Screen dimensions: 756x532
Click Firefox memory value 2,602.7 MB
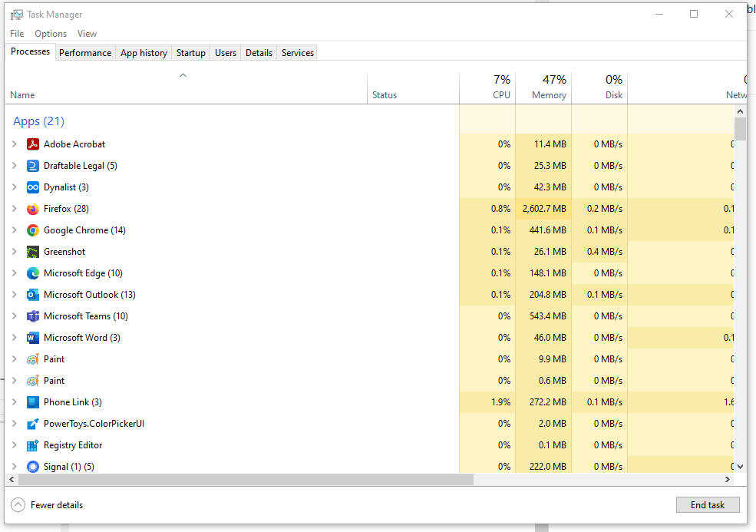tap(544, 209)
